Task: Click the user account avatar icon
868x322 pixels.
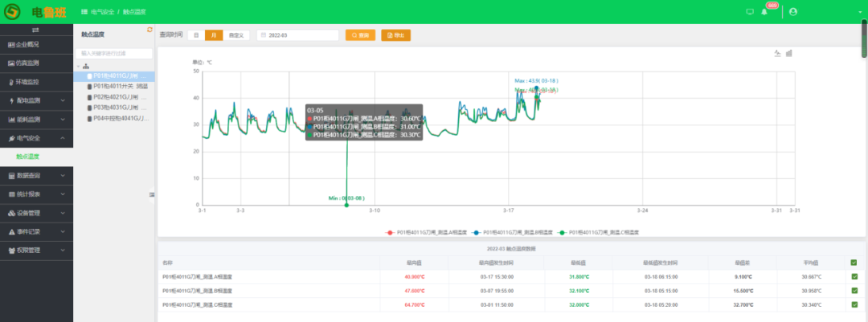Action: 793,12
